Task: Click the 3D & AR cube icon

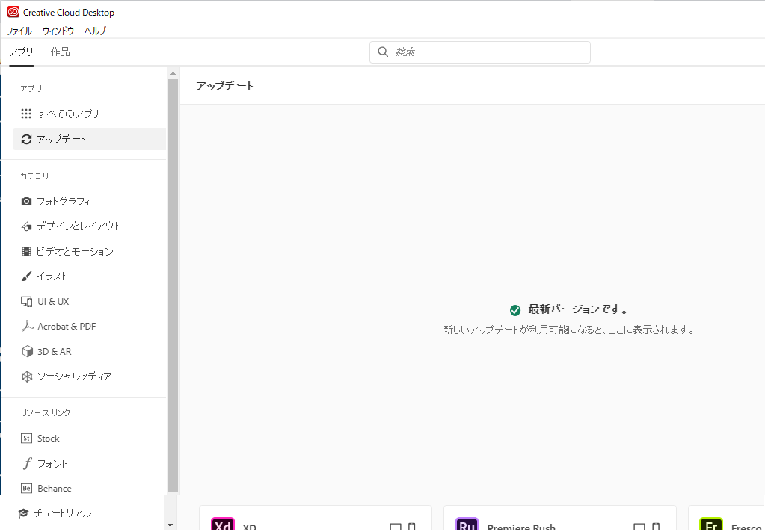Action: click(x=27, y=352)
